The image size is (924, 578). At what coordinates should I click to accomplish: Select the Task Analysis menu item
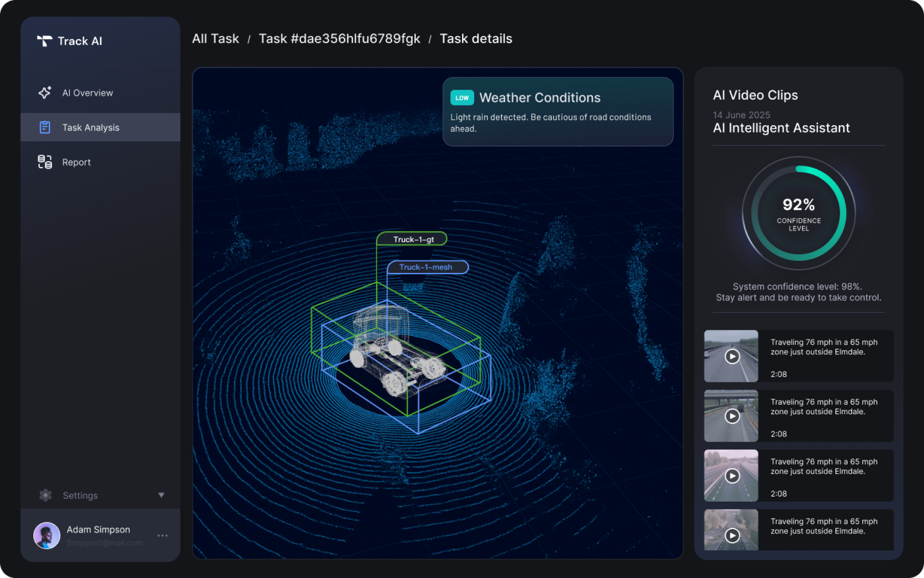[100, 127]
